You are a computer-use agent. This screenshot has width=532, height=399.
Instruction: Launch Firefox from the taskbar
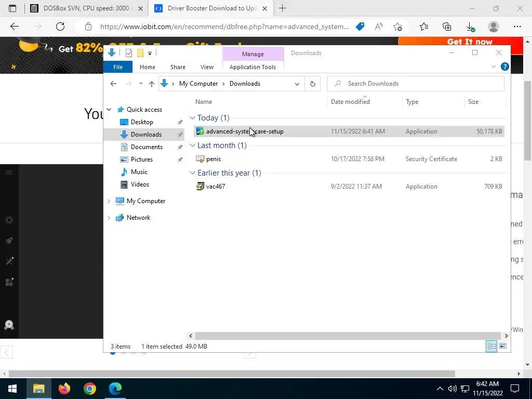[x=64, y=388]
